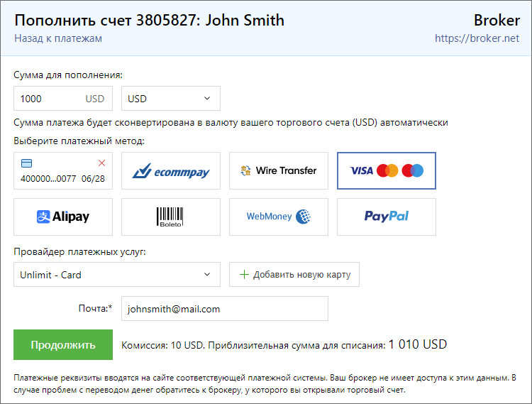Click Добавить новую карту button

(x=294, y=275)
